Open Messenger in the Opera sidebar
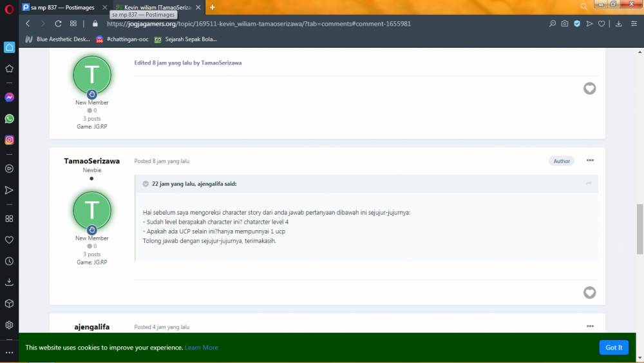Image resolution: width=644 pixels, height=363 pixels. tap(9, 97)
